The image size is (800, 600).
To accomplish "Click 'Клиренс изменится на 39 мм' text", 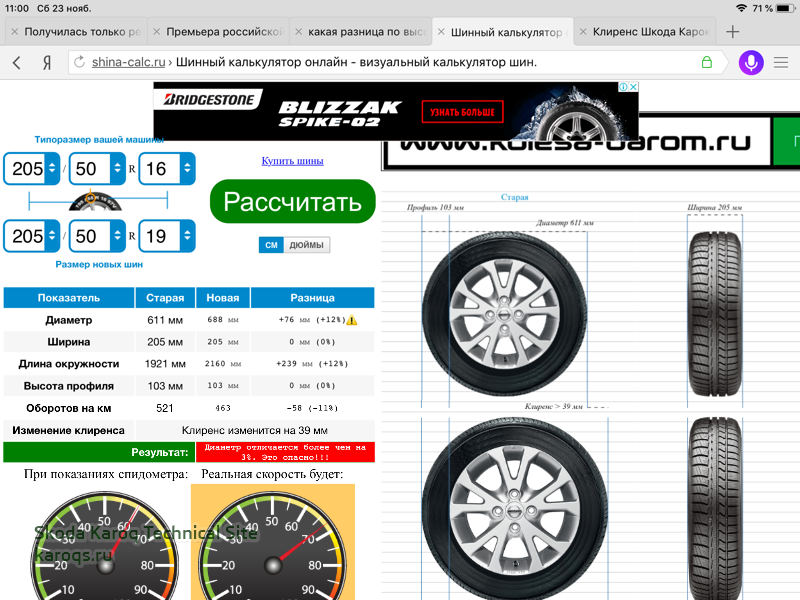I will click(255, 431).
